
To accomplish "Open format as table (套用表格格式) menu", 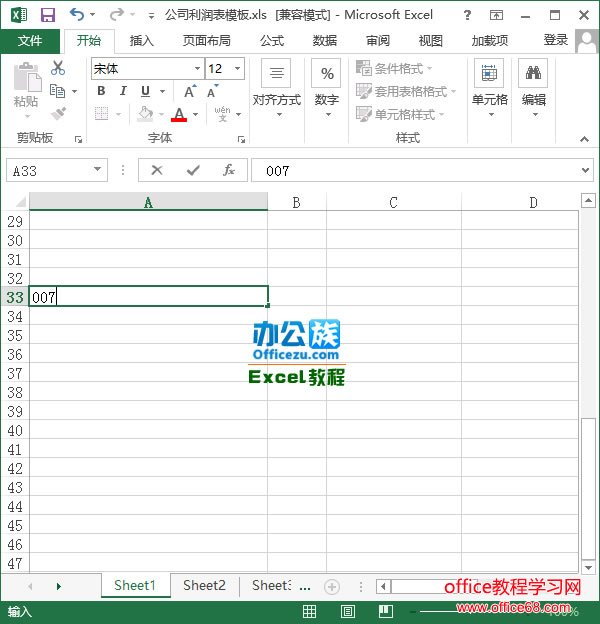I will pyautogui.click(x=406, y=92).
